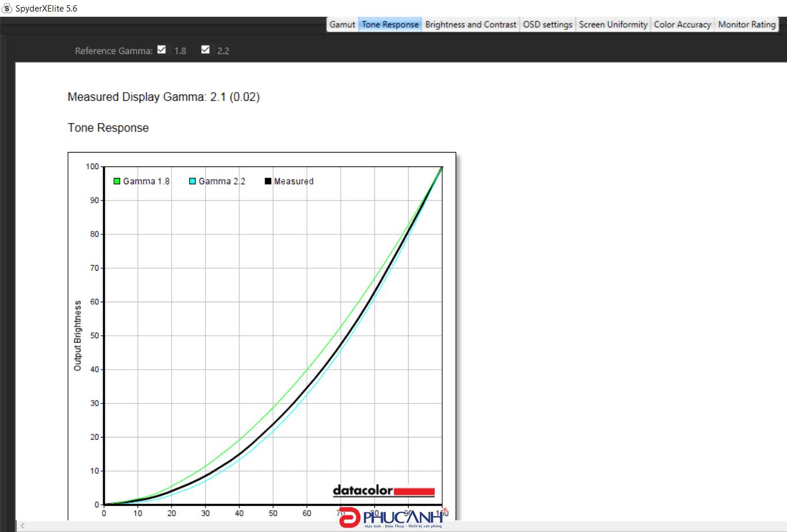Image resolution: width=787 pixels, height=532 pixels.
Task: Click the cyan Gamma 2.2 legend swatch
Action: coord(193,181)
